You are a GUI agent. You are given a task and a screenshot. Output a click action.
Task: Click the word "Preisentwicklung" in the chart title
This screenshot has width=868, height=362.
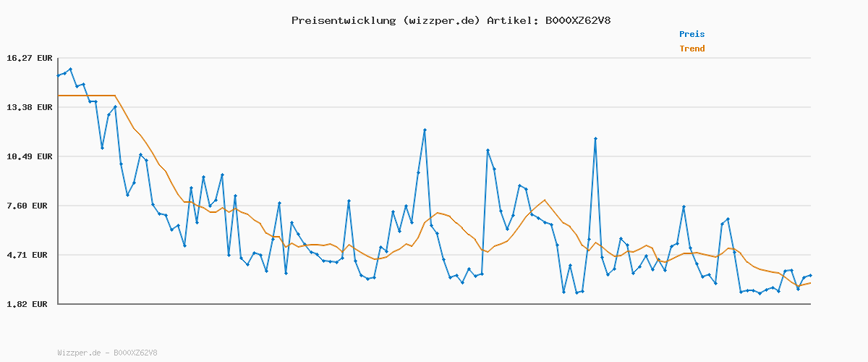pos(344,20)
